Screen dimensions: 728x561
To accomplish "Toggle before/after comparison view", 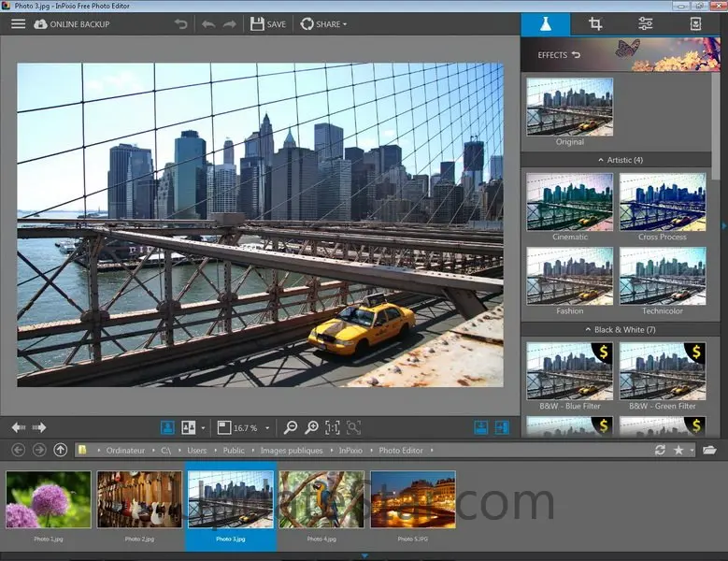I will pos(188,427).
